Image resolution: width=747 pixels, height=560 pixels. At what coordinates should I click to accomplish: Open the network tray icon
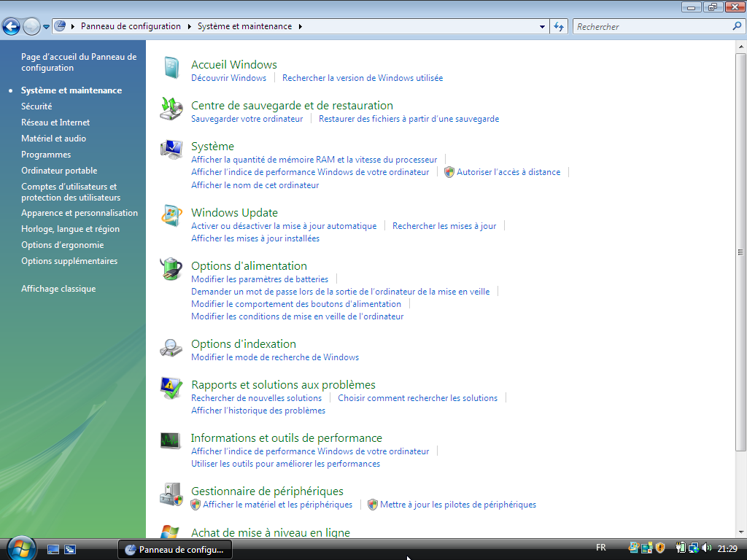694,548
